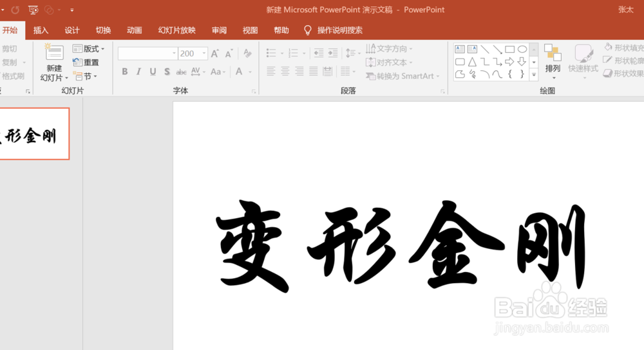Click Start From Beginning icon in quick access
The width and height of the screenshot is (644, 350).
33,10
